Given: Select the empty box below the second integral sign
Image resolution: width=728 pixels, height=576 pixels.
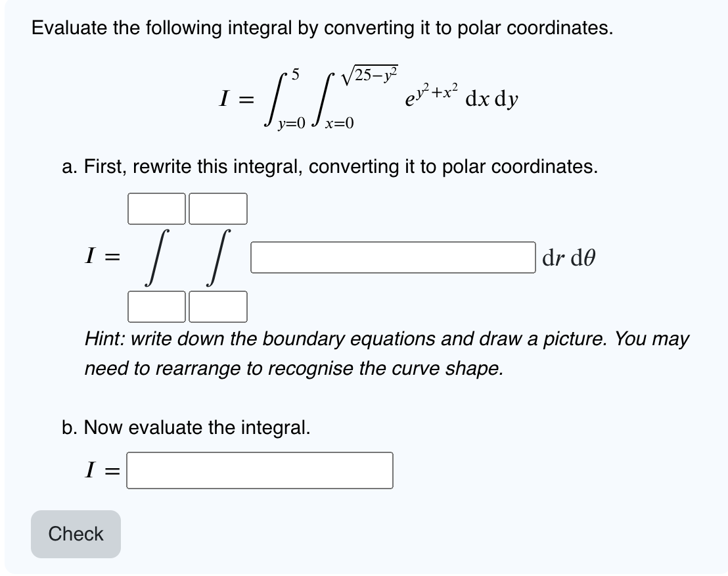Looking at the screenshot, I should tap(217, 307).
